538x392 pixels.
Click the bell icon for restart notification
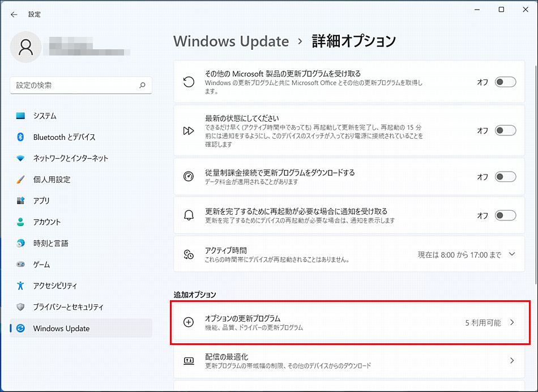[189, 215]
